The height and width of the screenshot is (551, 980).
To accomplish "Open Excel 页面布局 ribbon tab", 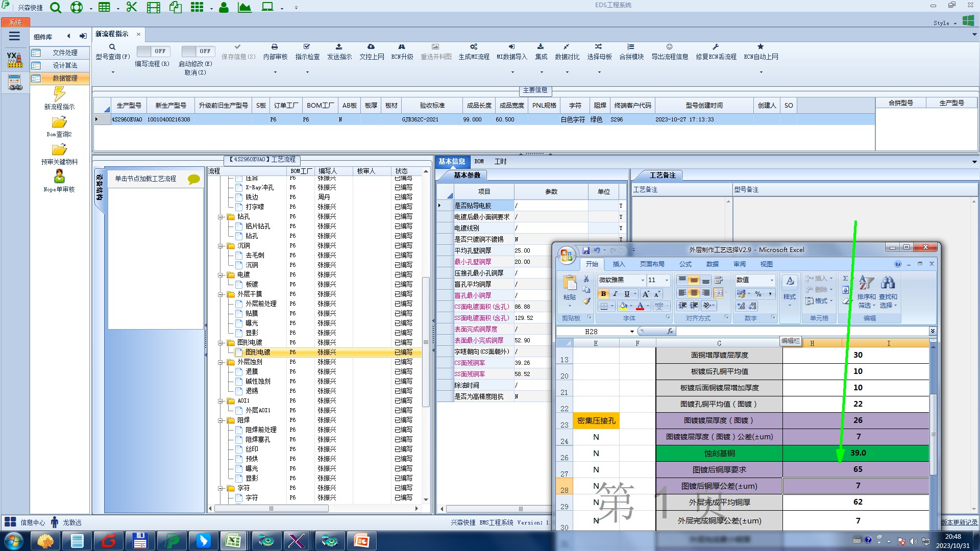I will click(x=652, y=264).
